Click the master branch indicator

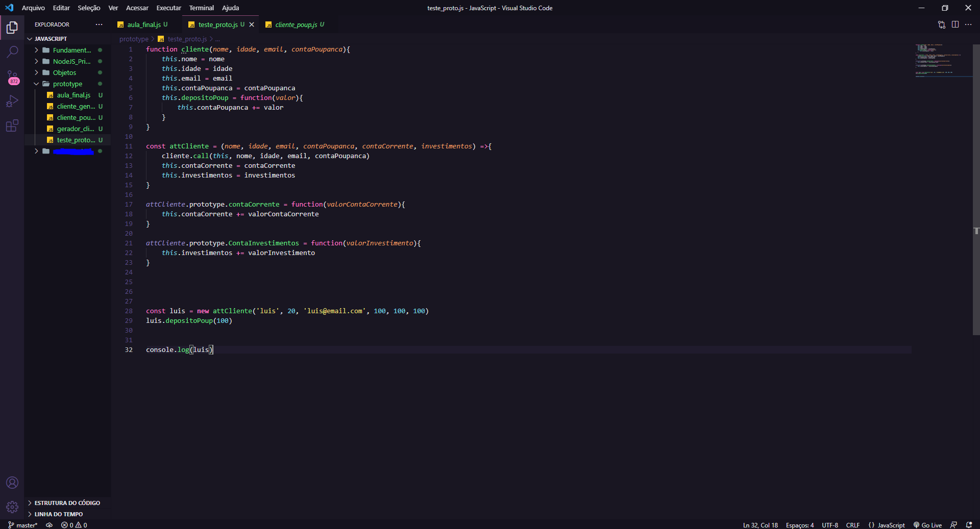pyautogui.click(x=22, y=525)
